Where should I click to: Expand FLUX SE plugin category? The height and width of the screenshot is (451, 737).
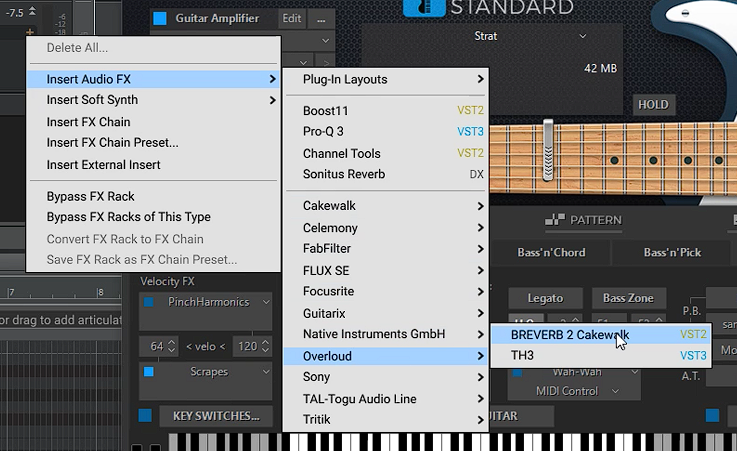pyautogui.click(x=386, y=271)
